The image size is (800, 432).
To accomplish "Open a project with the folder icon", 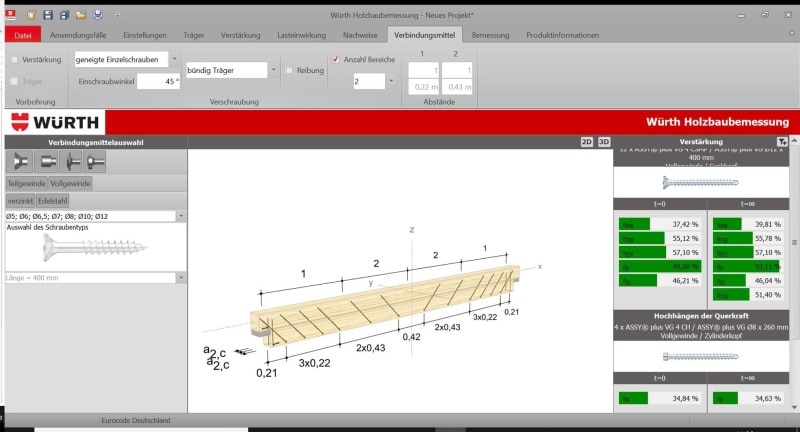I will 81,15.
